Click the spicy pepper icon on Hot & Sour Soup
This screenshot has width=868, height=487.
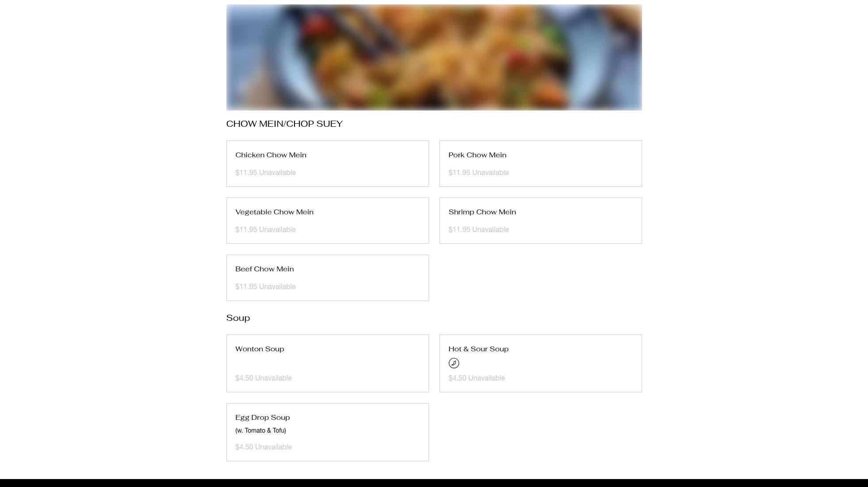coord(454,363)
